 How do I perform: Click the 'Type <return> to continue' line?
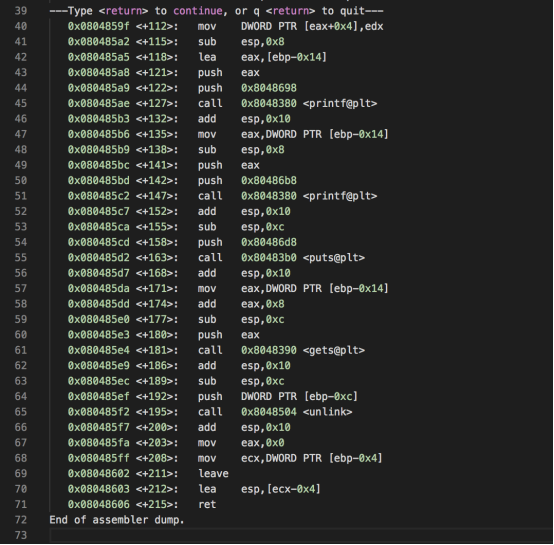(216, 11)
